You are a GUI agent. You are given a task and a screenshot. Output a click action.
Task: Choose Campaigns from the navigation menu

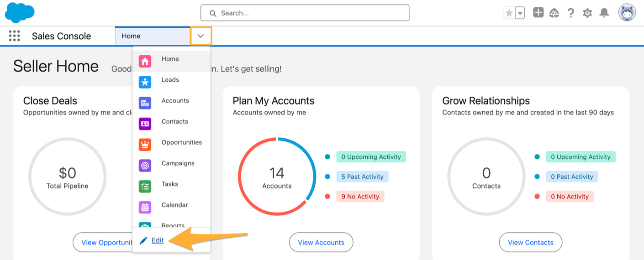(x=171, y=165)
